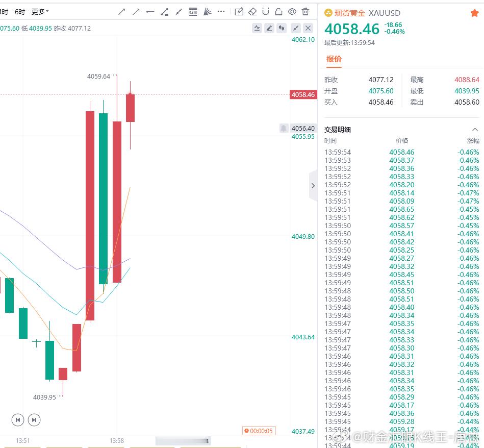Click the 4059.64 high price label
Viewport: 484px width, 448px height.
98,76
